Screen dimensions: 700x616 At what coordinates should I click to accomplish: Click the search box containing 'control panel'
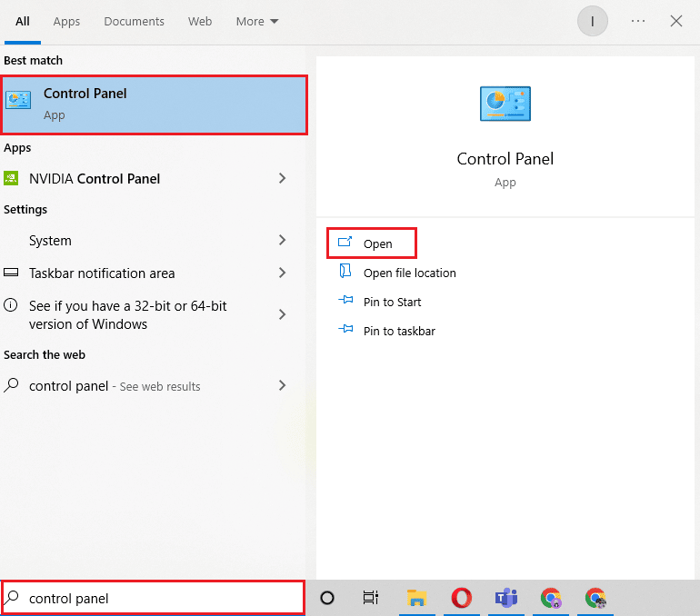tap(155, 598)
